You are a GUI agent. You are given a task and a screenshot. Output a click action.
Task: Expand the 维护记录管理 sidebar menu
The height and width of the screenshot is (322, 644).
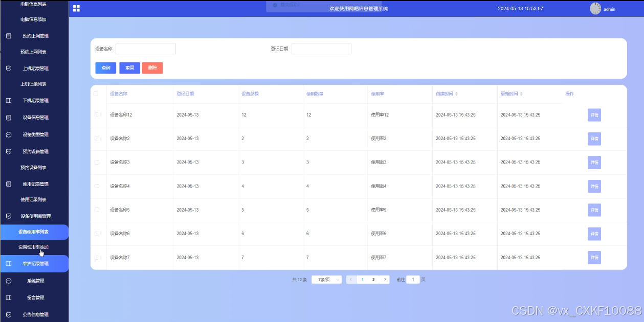pos(34,264)
